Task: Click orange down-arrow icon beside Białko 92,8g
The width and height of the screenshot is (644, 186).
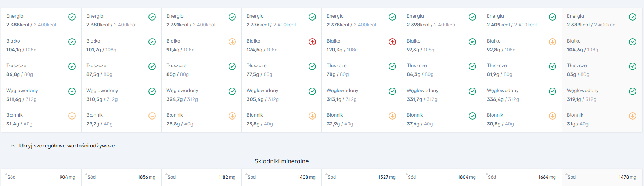Action: tap(553, 42)
